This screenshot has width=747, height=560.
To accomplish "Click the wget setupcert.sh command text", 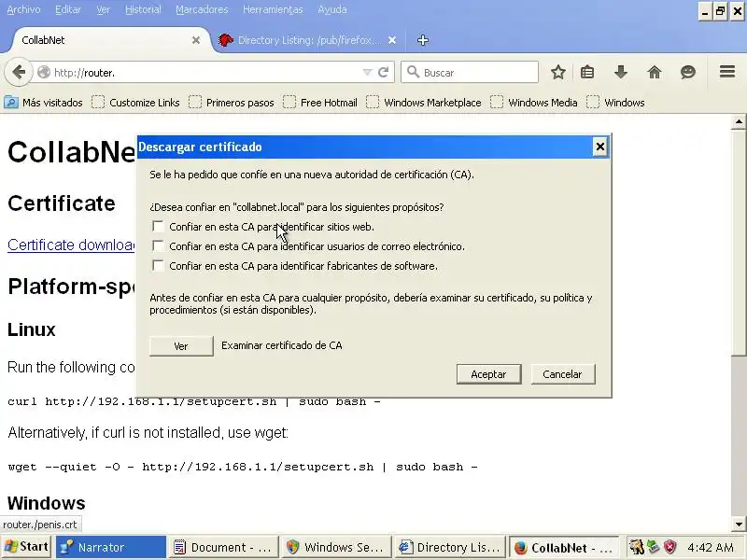I will click(x=243, y=467).
